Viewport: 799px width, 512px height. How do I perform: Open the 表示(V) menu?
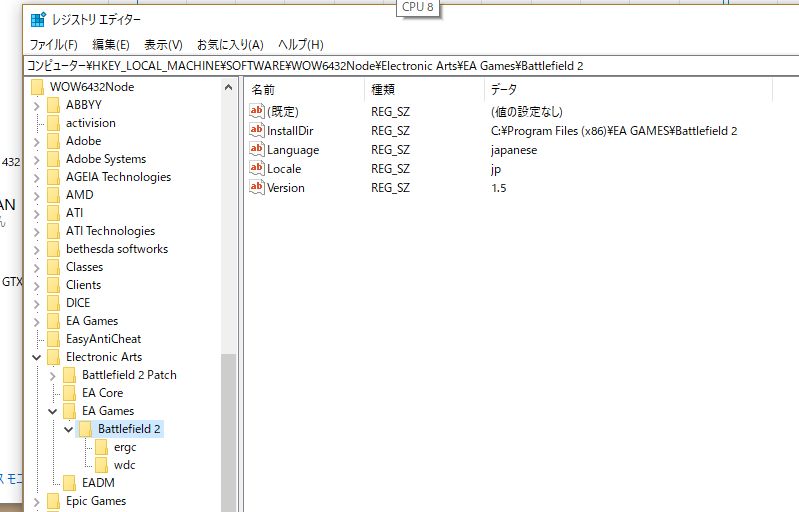tap(163, 45)
